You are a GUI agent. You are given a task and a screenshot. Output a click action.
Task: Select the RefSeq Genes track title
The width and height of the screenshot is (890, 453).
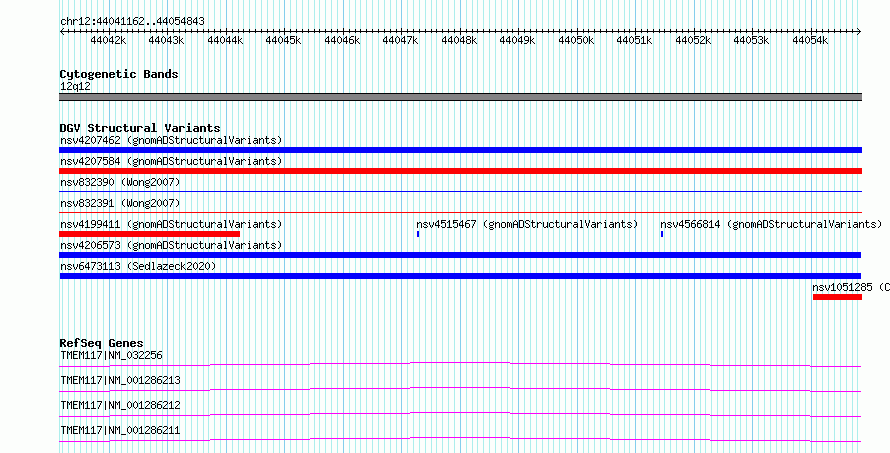coord(102,343)
